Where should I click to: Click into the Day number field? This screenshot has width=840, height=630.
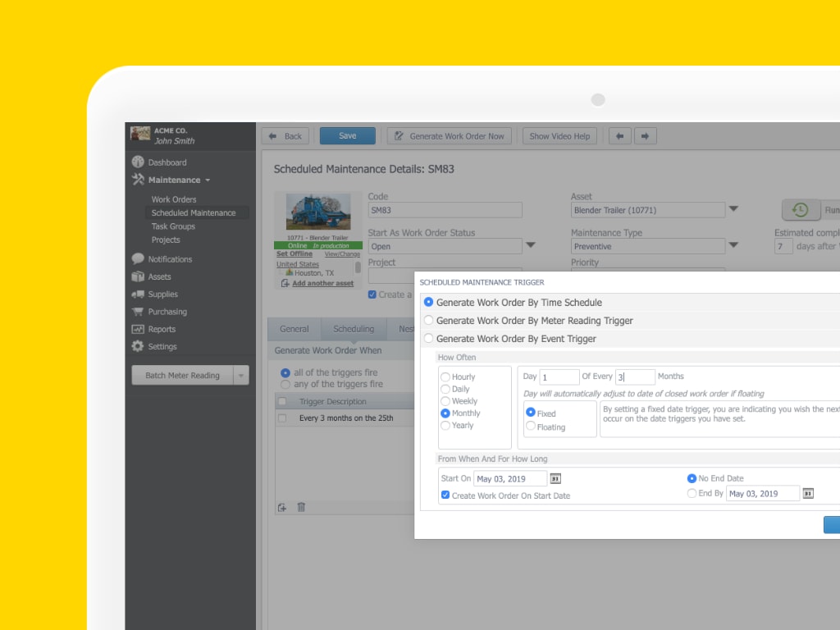pyautogui.click(x=559, y=377)
